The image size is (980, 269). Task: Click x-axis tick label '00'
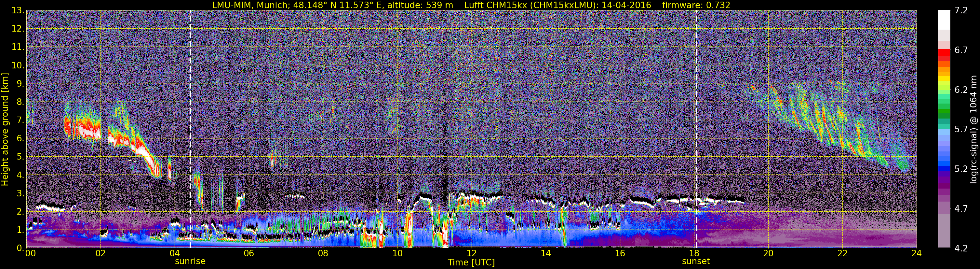click(31, 253)
